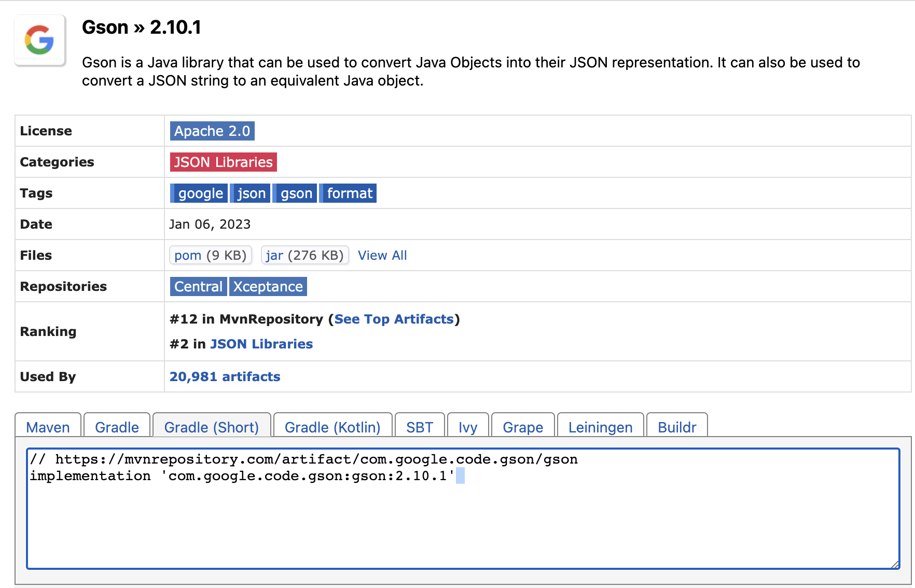
Task: Open the JSON Libraries category badge
Action: tap(224, 162)
